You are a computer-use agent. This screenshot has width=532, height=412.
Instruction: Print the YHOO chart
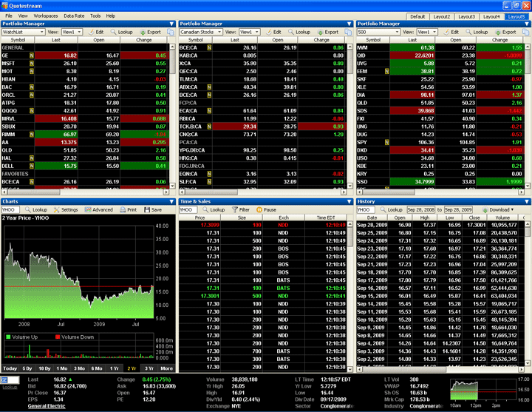pos(129,209)
